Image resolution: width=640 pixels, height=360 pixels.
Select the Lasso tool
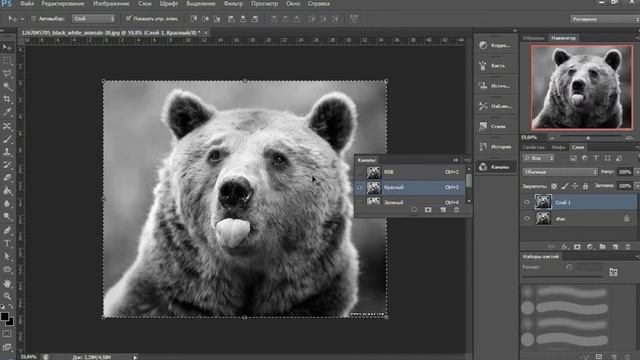[x=7, y=73]
